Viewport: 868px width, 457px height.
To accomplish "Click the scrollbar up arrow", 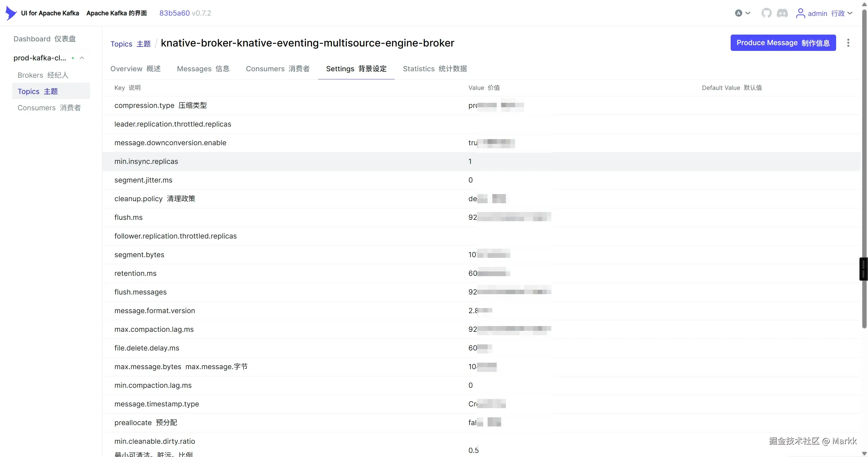I will tap(864, 4).
